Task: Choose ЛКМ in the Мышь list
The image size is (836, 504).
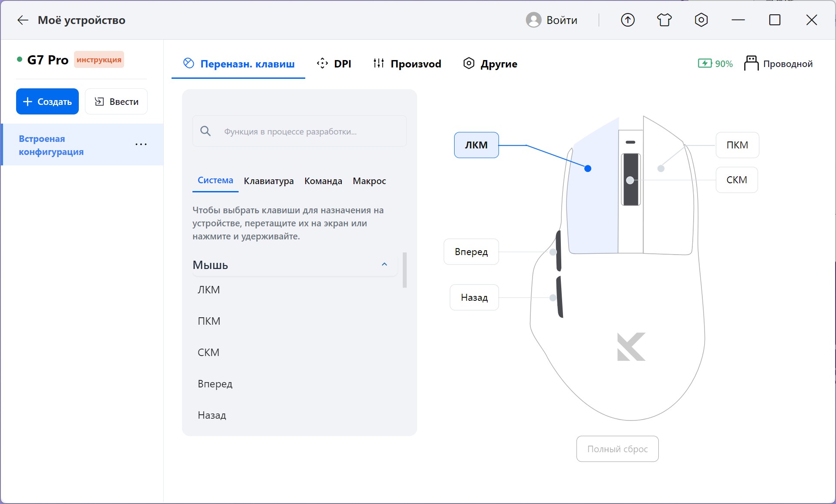Action: click(209, 290)
